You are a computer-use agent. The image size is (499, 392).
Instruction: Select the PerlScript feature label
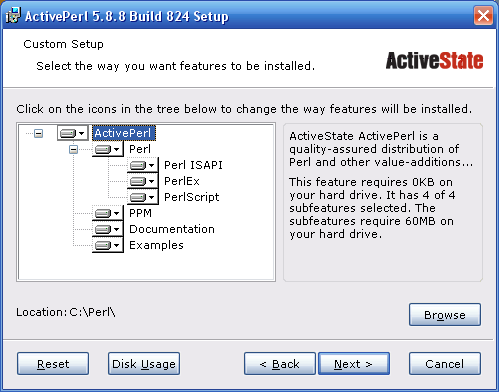192,197
